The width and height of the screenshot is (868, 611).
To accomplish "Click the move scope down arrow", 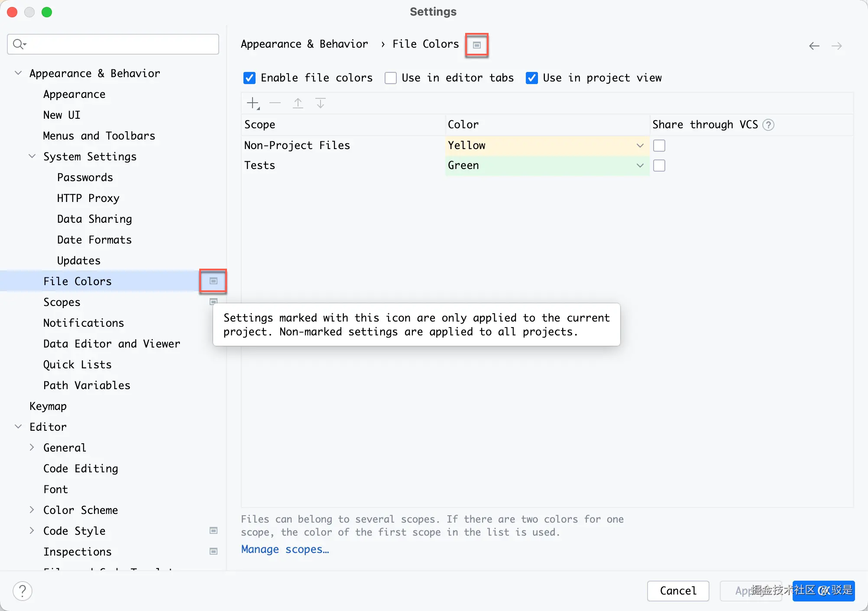I will [x=321, y=103].
